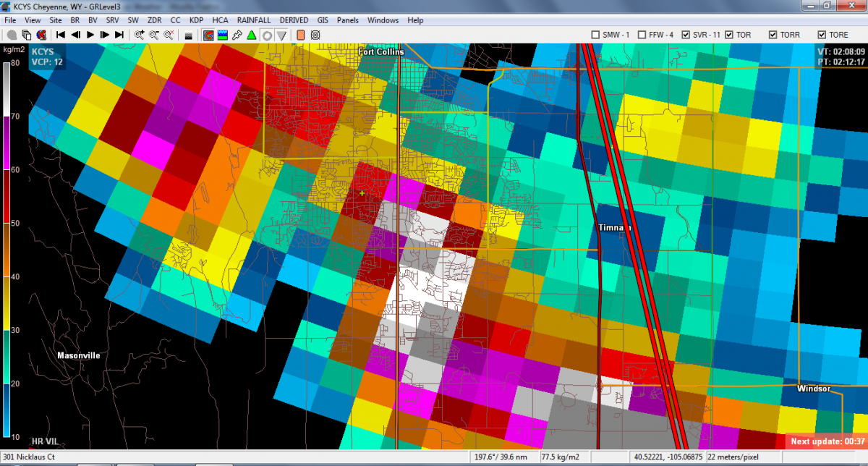The width and height of the screenshot is (868, 466).
Task: Open the BR product menu
Action: [75, 20]
